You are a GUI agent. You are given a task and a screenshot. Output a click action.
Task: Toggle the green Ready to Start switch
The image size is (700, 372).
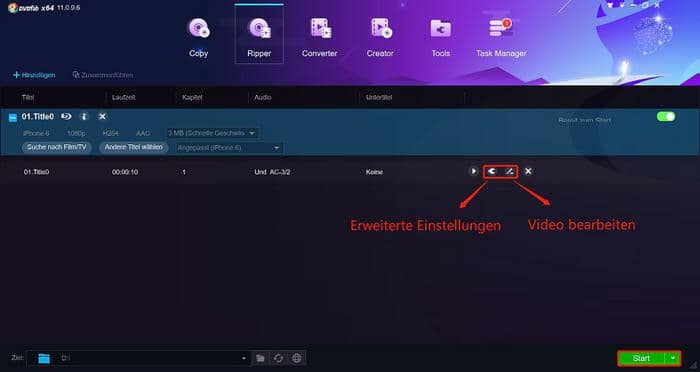(x=666, y=117)
